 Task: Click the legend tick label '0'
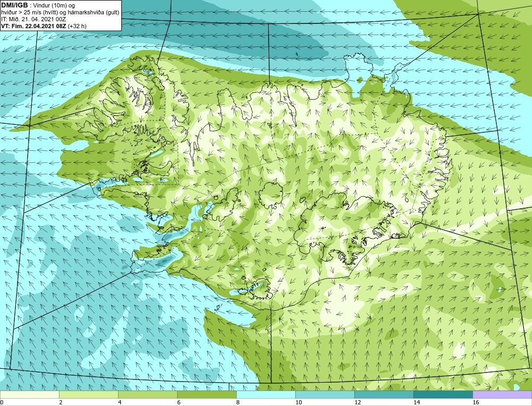2,402
